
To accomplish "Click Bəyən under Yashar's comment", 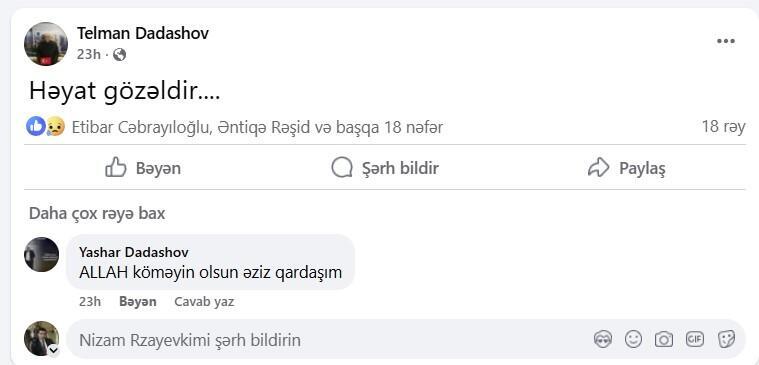I will click(137, 302).
